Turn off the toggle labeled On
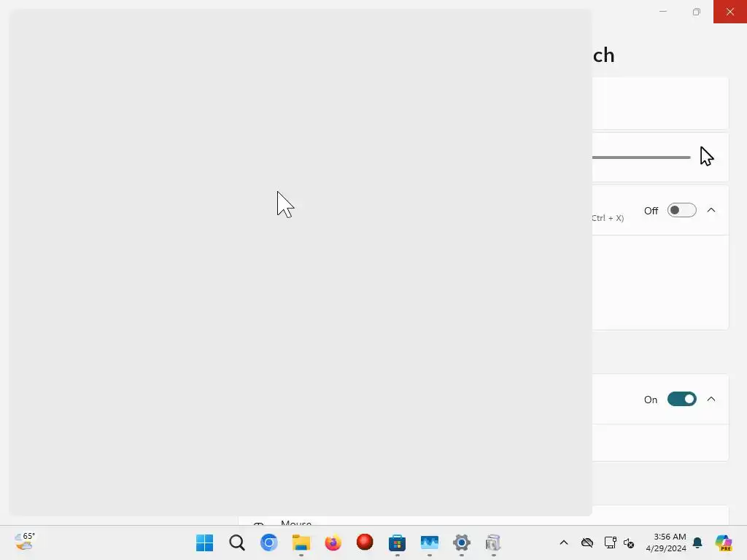Screen dimensions: 747x560 (682, 399)
